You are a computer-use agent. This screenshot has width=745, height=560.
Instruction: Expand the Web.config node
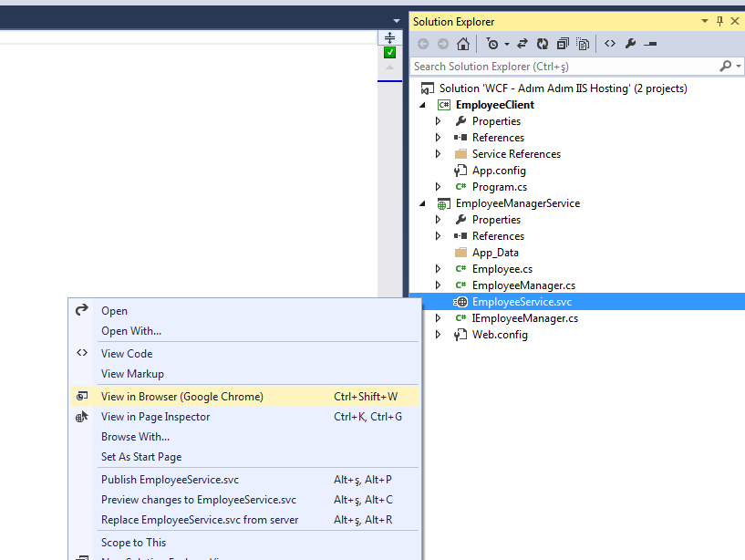click(438, 335)
